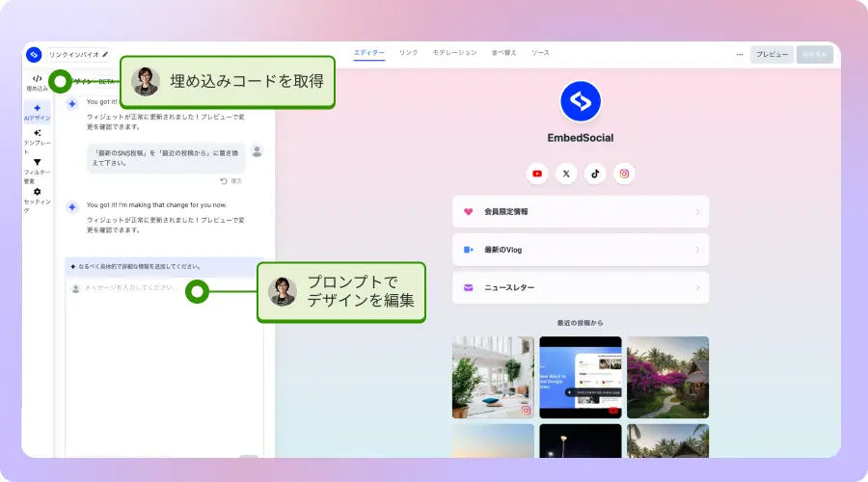Click the 復元 restore link under the message
The height and width of the screenshot is (482, 868).
[x=231, y=181]
